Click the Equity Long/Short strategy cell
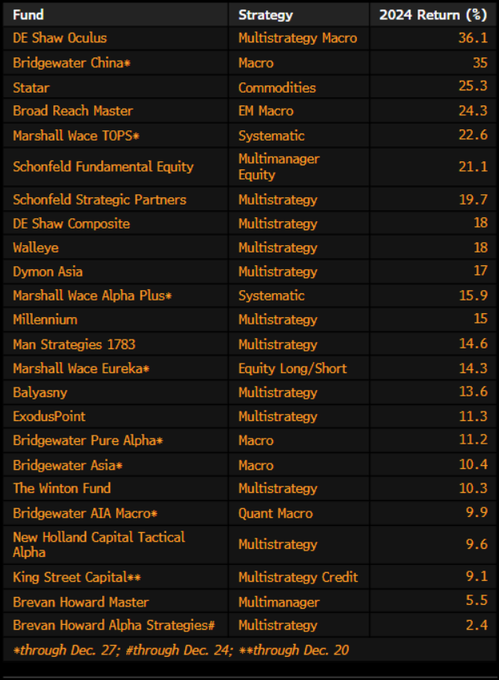Screen dimensions: 499x680 (x=299, y=368)
